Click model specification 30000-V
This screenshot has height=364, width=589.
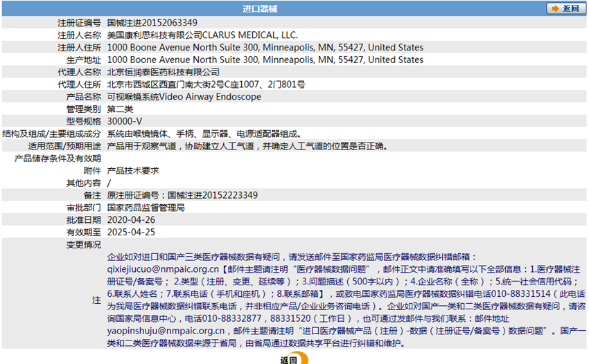coord(125,122)
